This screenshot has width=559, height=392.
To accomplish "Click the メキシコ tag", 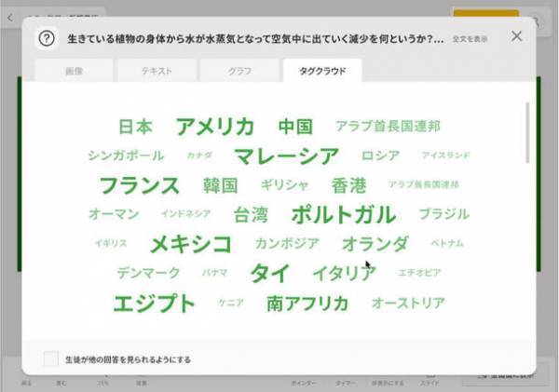I will [x=191, y=245].
